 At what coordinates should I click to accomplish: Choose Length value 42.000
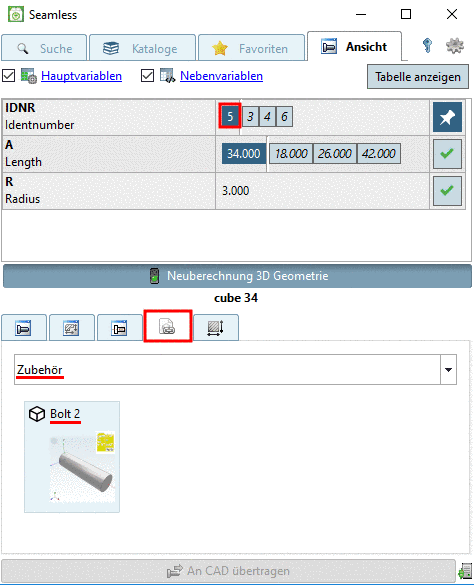coord(379,153)
